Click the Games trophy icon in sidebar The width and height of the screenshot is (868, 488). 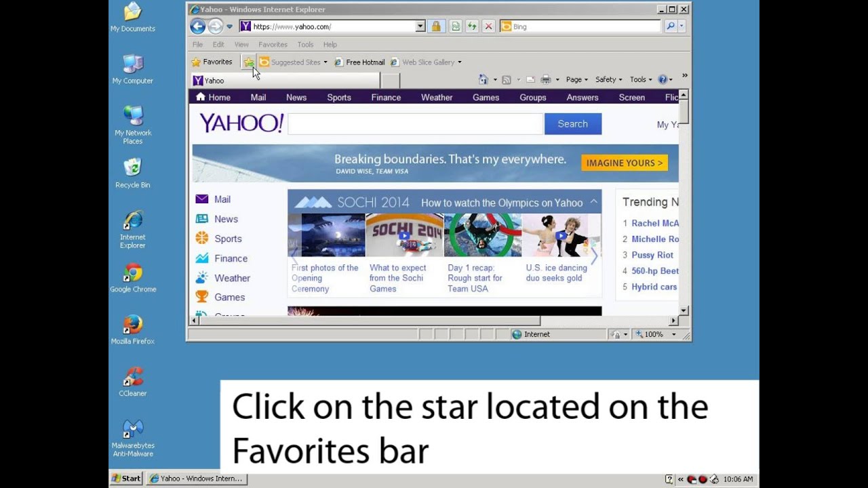(x=202, y=297)
